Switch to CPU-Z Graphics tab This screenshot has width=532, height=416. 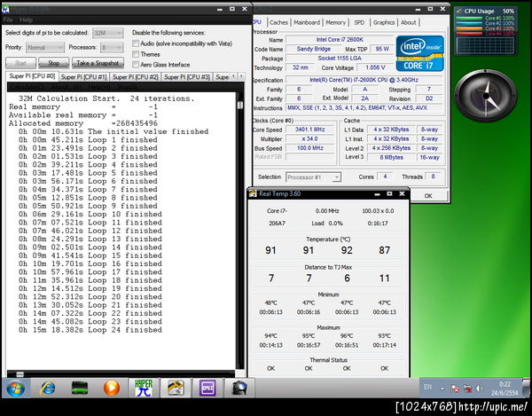tap(384, 22)
